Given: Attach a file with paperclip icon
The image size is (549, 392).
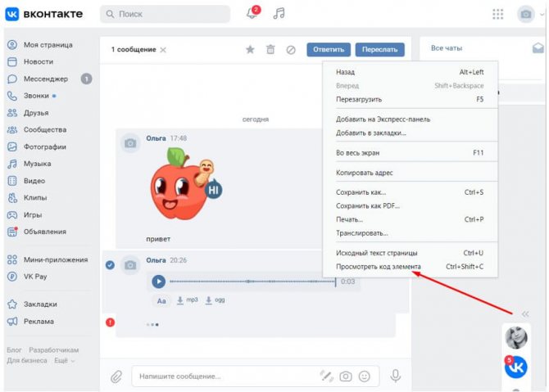Looking at the screenshot, I should (x=116, y=376).
